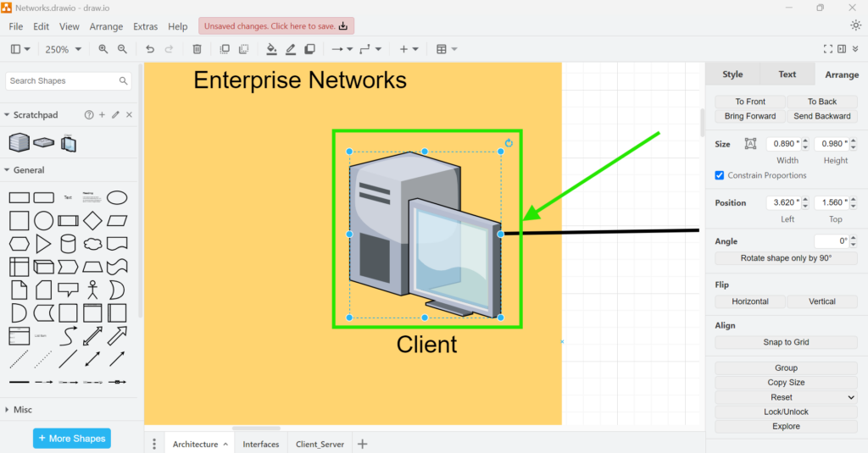Image resolution: width=868 pixels, height=453 pixels.
Task: Open the View menu
Action: (70, 26)
